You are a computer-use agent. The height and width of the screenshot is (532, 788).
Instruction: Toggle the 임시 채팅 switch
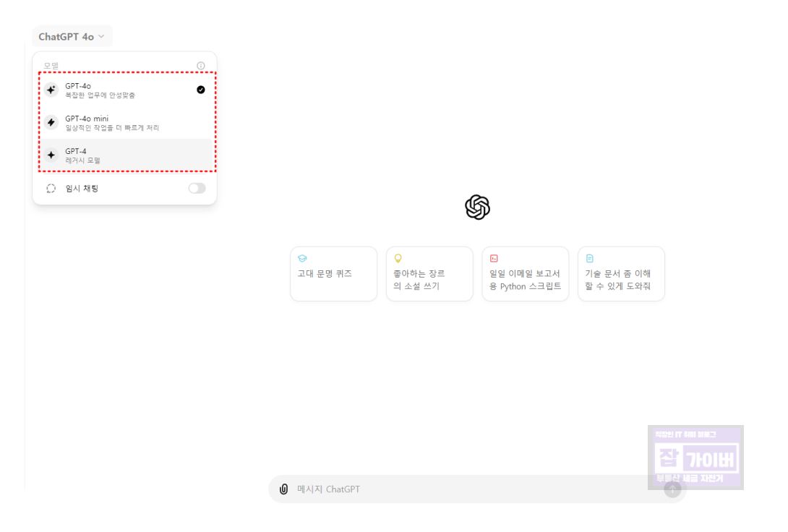click(x=197, y=189)
